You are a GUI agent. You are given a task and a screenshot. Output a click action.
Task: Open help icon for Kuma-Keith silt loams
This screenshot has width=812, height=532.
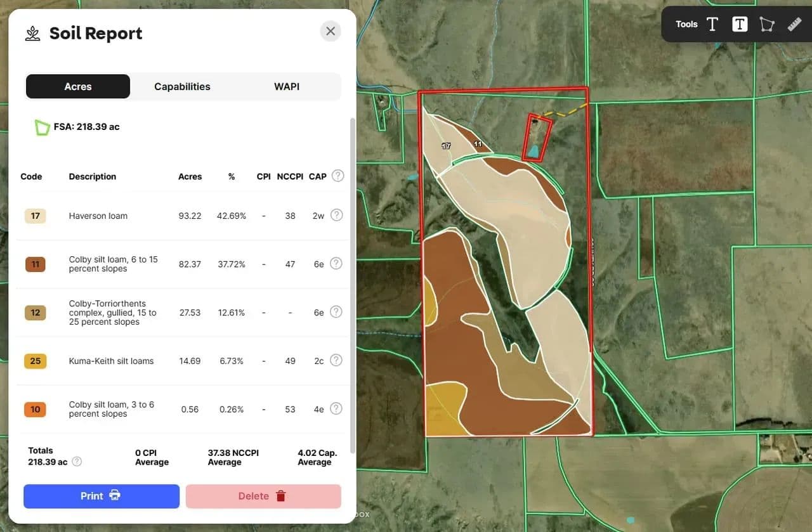337,360
